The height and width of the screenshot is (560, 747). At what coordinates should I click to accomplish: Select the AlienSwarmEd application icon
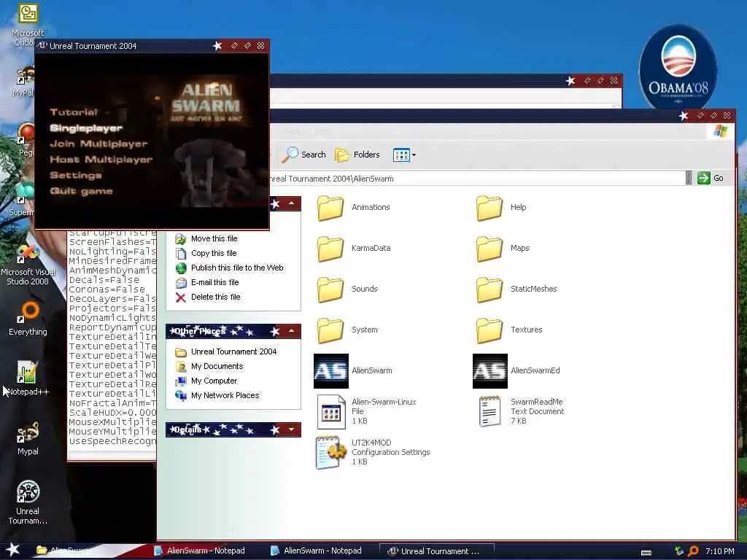489,371
